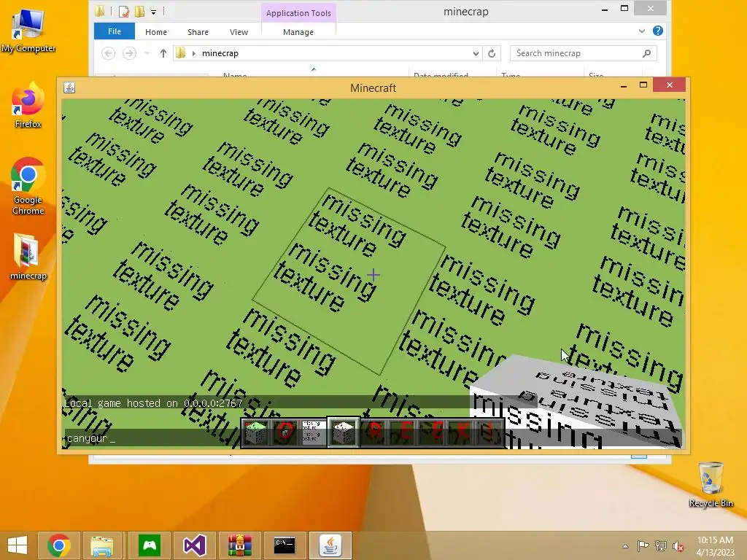This screenshot has height=560, width=747.
Task: Click the Name column header
Action: click(234, 75)
